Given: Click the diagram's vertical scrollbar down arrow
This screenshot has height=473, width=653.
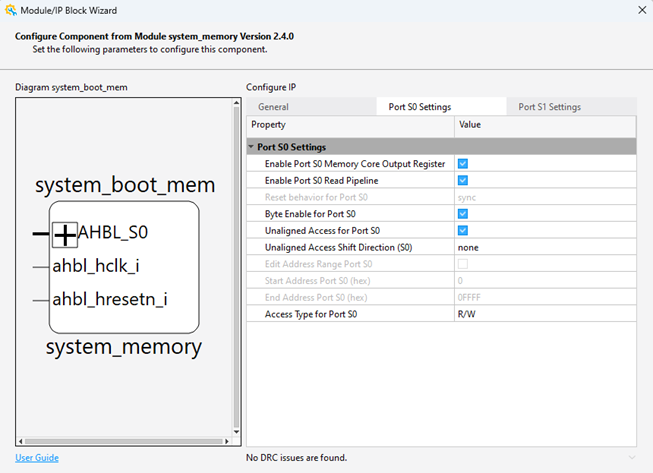Looking at the screenshot, I should (x=236, y=432).
